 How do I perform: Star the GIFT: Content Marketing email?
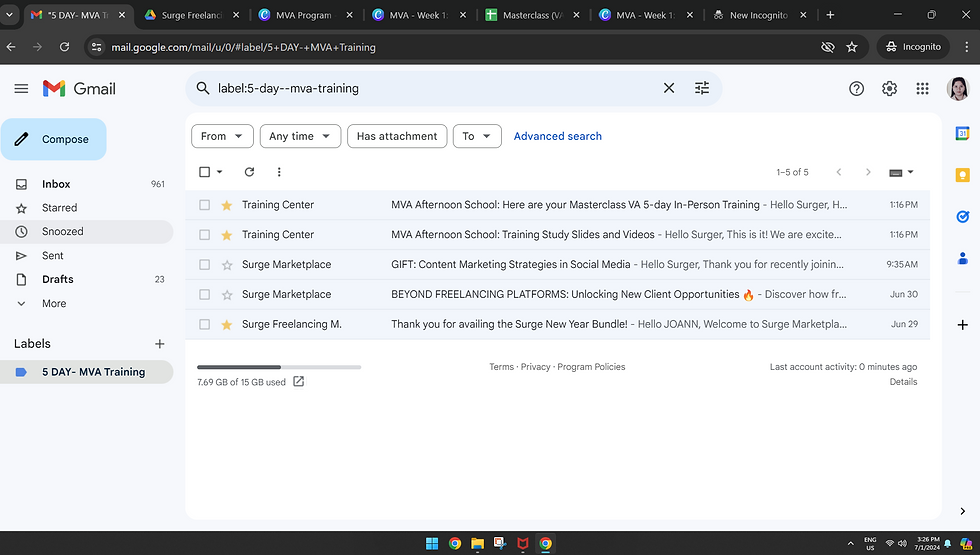pyautogui.click(x=227, y=265)
